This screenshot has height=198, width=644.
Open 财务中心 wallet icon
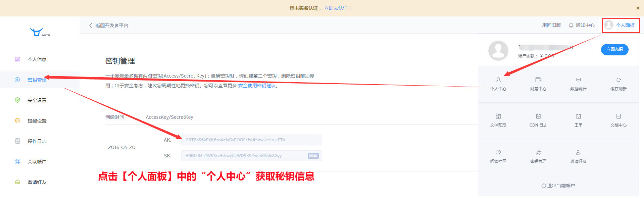[538, 80]
